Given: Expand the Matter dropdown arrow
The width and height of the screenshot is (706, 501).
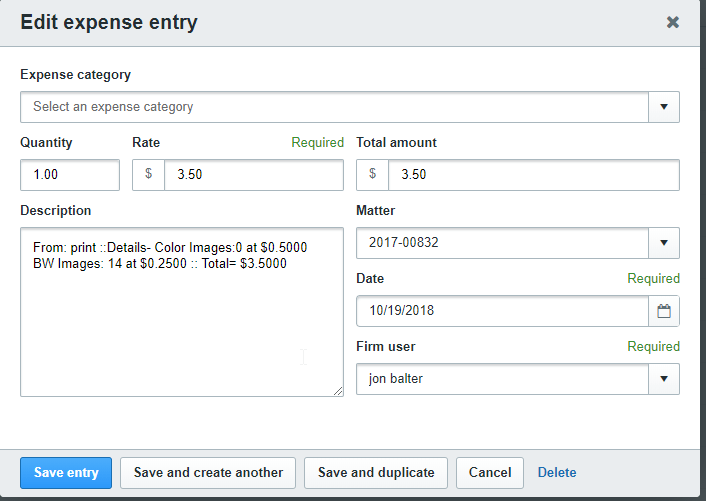Looking at the screenshot, I should [664, 243].
